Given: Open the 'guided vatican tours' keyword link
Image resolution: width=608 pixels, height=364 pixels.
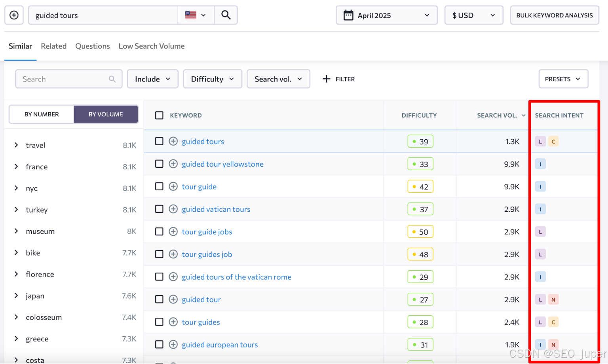Looking at the screenshot, I should [216, 209].
